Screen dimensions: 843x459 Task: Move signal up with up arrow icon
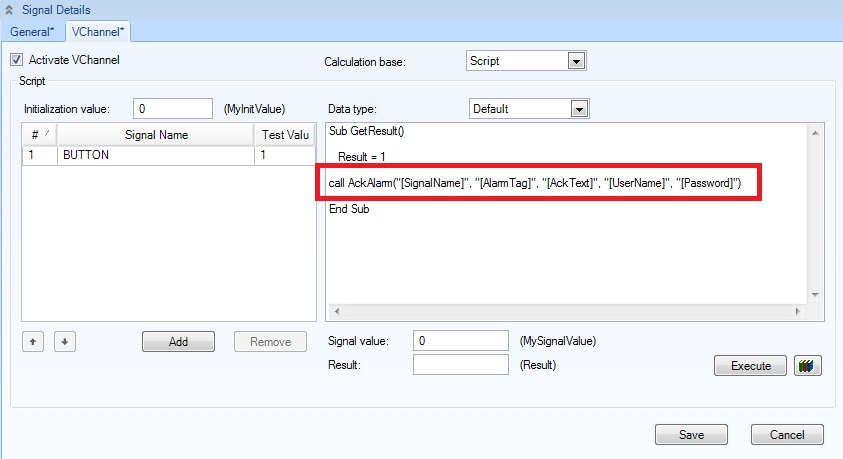pyautogui.click(x=32, y=342)
